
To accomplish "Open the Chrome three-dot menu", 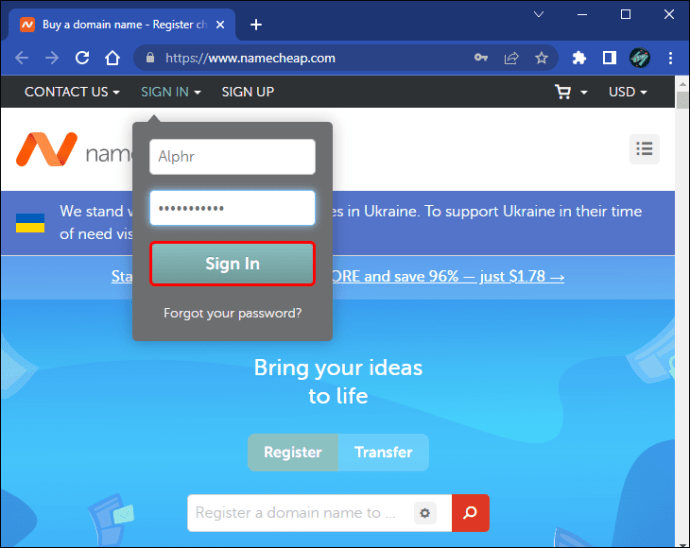I will point(670,58).
